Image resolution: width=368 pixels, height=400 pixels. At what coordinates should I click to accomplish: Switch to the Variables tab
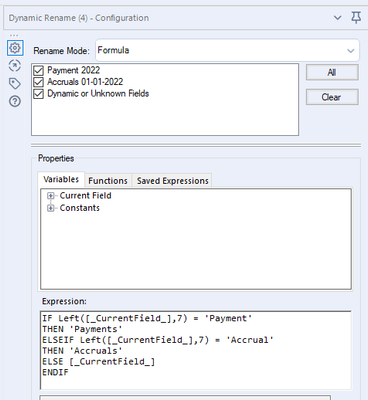(61, 179)
